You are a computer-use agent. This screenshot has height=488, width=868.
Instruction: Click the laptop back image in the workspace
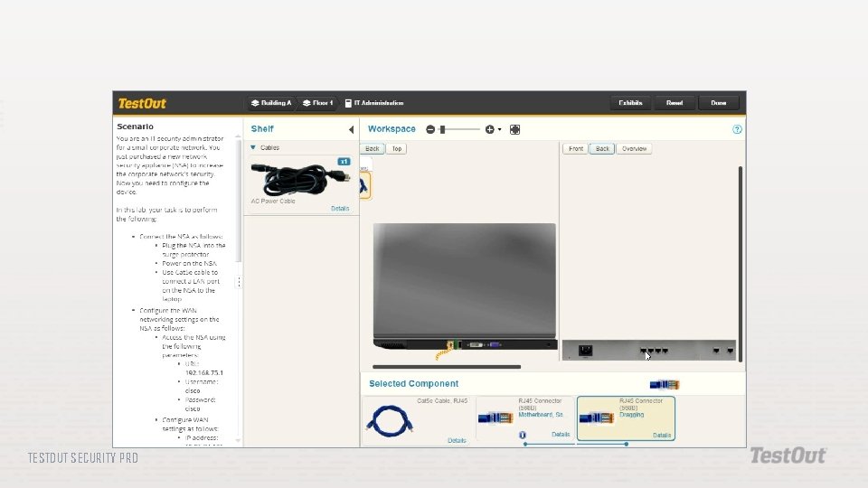[465, 286]
